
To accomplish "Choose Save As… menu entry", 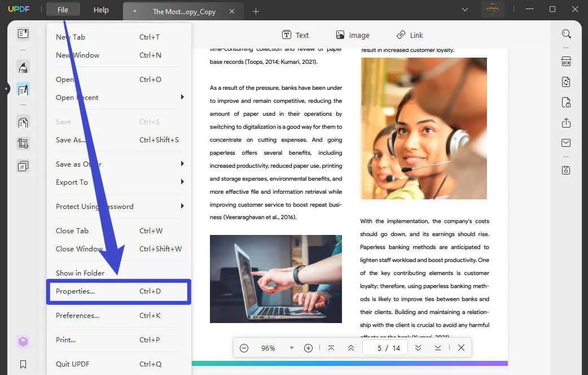I will (119, 140).
